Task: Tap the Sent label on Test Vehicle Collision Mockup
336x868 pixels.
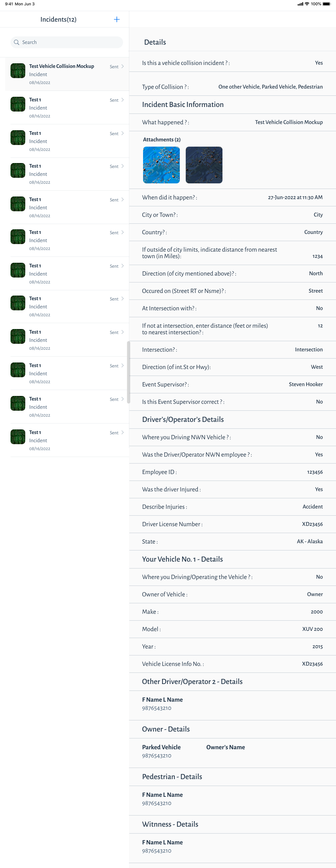Action: (x=114, y=67)
